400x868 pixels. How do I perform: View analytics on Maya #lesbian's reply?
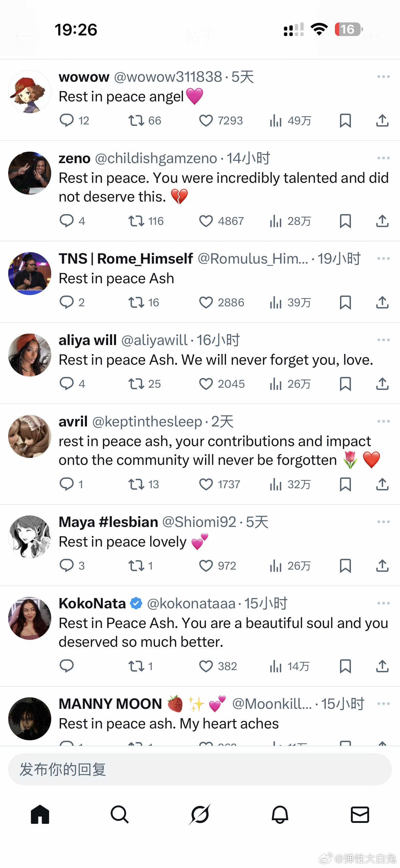(x=275, y=566)
